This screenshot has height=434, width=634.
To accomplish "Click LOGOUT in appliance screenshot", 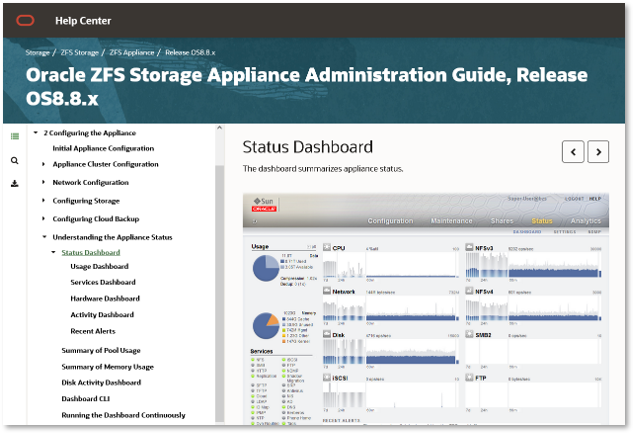I will pyautogui.click(x=574, y=199).
